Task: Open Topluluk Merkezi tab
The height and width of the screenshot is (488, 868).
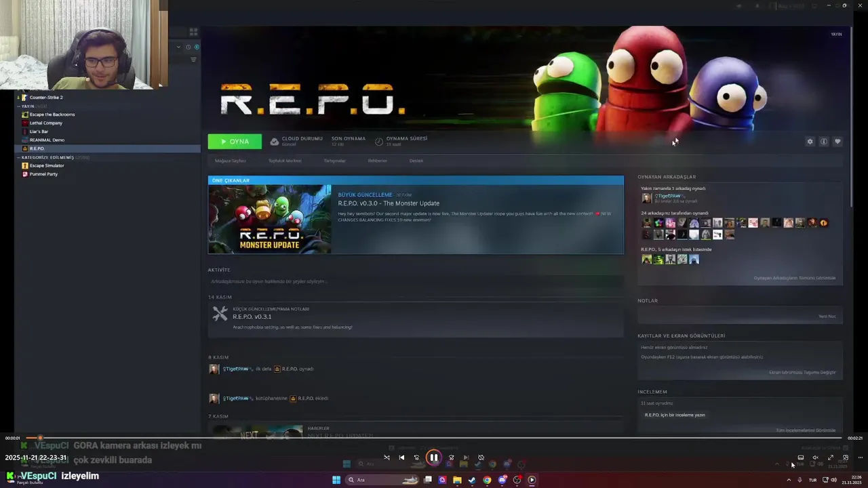Action: (x=285, y=161)
